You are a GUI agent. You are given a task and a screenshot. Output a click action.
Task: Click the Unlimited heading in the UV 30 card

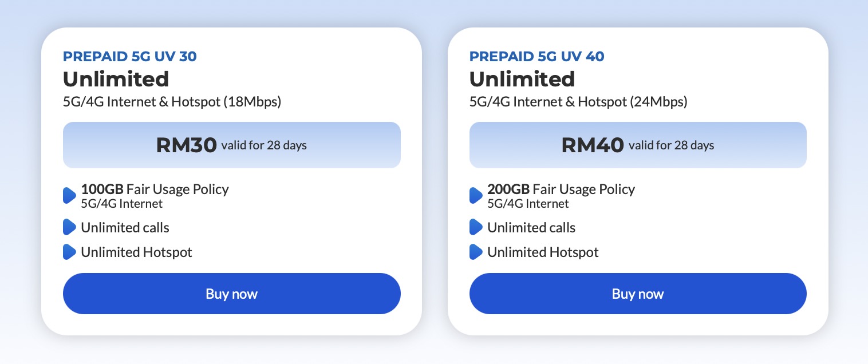click(116, 79)
